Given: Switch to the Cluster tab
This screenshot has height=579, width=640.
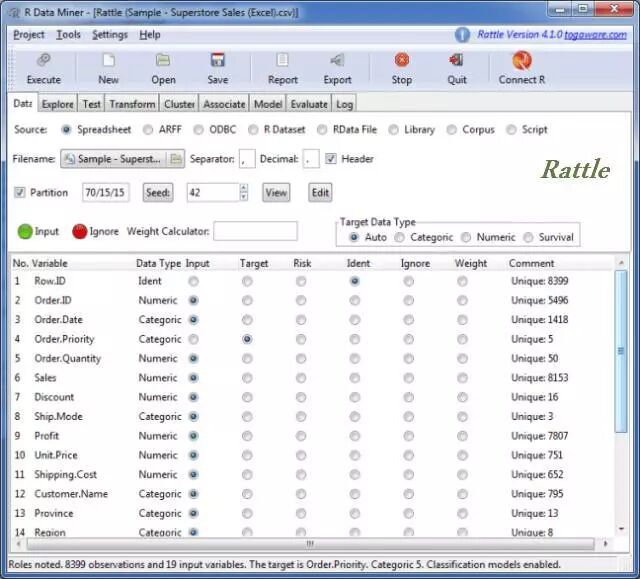Looking at the screenshot, I should point(179,104).
